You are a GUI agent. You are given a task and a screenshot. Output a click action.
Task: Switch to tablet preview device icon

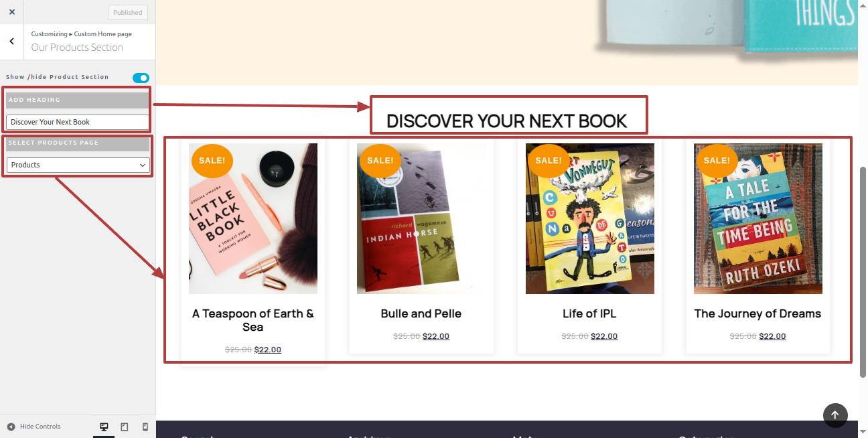[x=125, y=427]
